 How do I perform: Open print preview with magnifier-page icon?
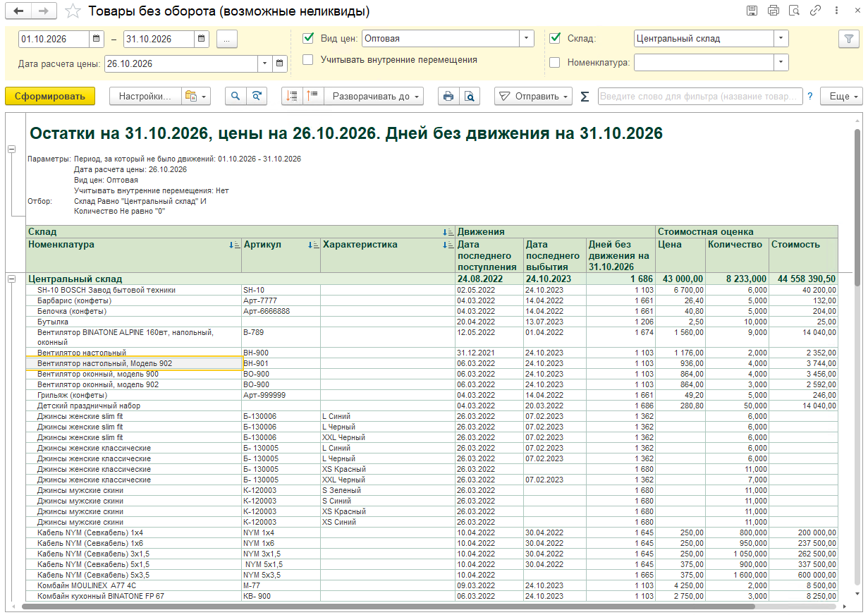(469, 97)
